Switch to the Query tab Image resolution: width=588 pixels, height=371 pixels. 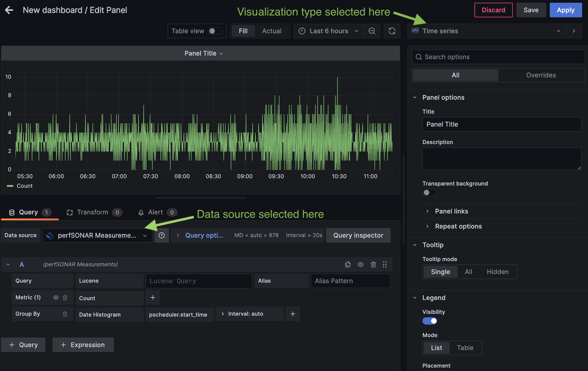point(30,212)
